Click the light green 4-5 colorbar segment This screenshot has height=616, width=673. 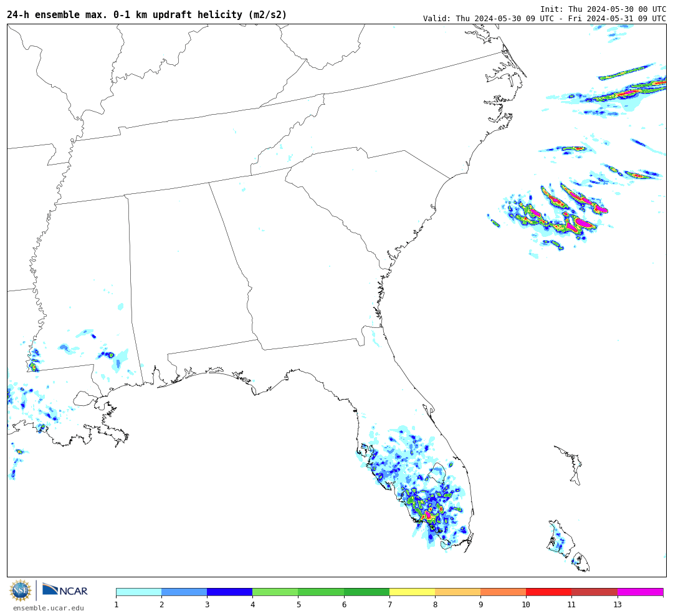click(x=275, y=592)
